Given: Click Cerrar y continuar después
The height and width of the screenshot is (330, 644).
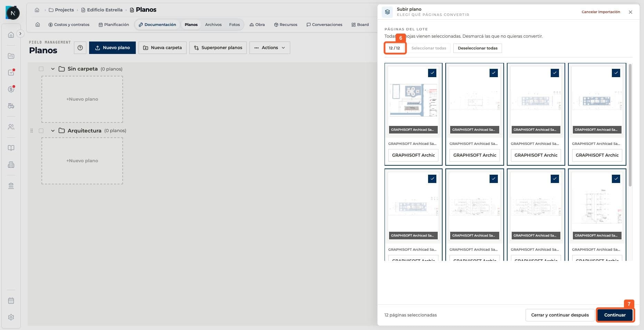Looking at the screenshot, I should point(560,315).
